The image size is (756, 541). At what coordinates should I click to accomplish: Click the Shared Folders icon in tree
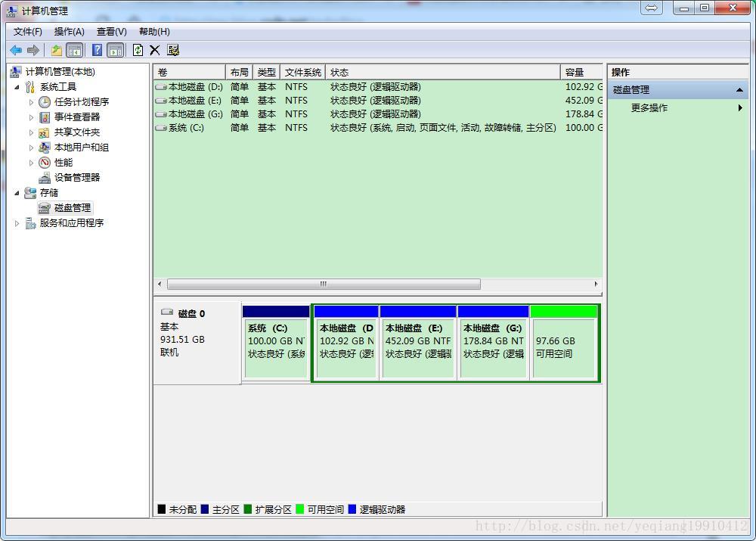[x=45, y=132]
